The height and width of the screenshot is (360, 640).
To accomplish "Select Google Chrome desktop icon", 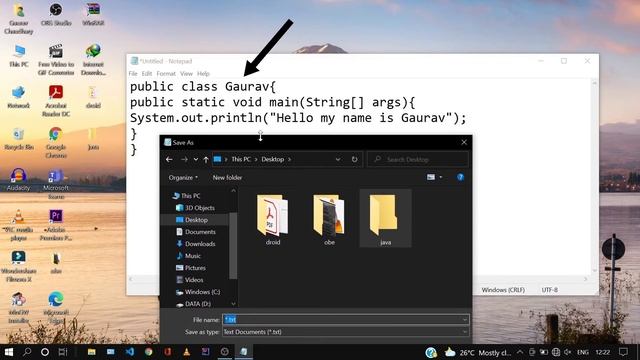I will (x=56, y=142).
